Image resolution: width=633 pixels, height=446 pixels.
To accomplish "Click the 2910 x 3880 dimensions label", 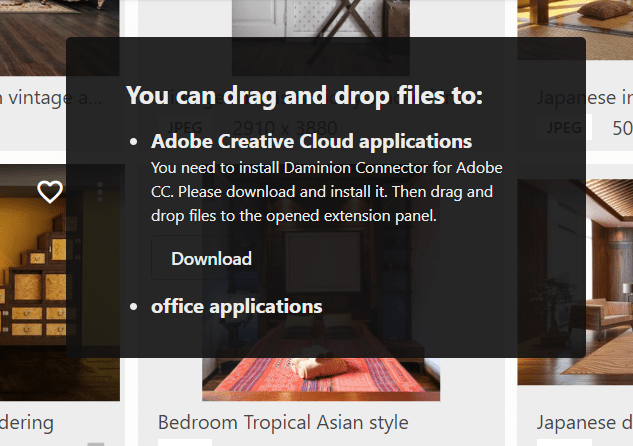I will tap(285, 128).
